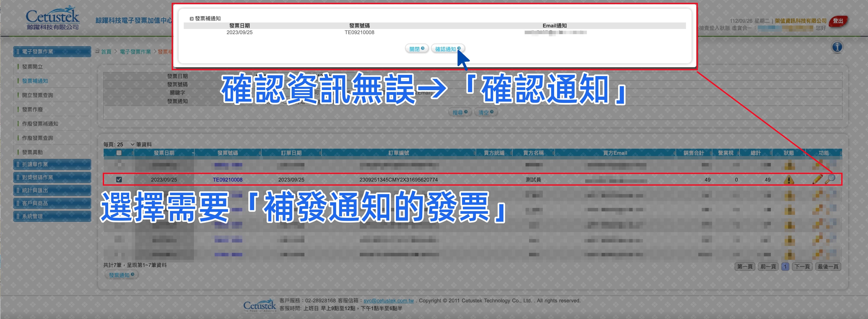The height and width of the screenshot is (319, 868).
Task: Click the 發票通知 button below the table
Action: pyautogui.click(x=121, y=275)
